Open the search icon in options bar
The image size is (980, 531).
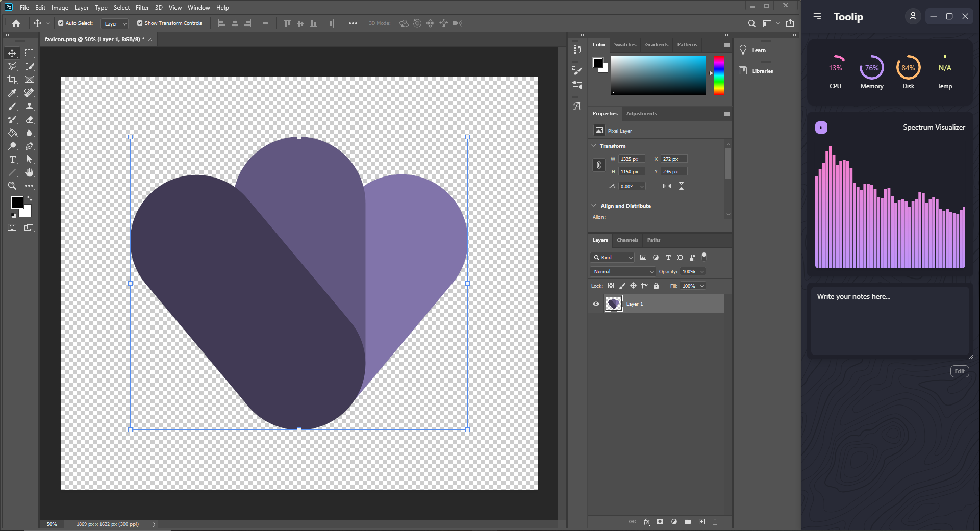click(751, 23)
